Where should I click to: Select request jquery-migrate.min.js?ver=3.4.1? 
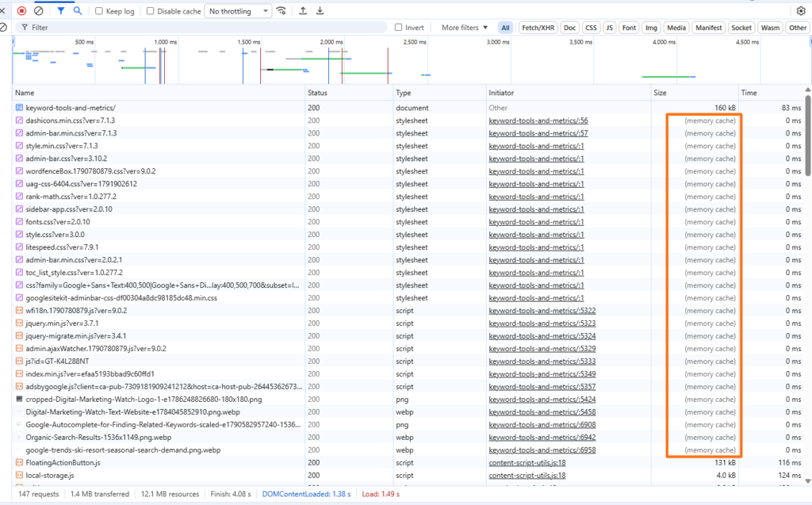(75, 336)
